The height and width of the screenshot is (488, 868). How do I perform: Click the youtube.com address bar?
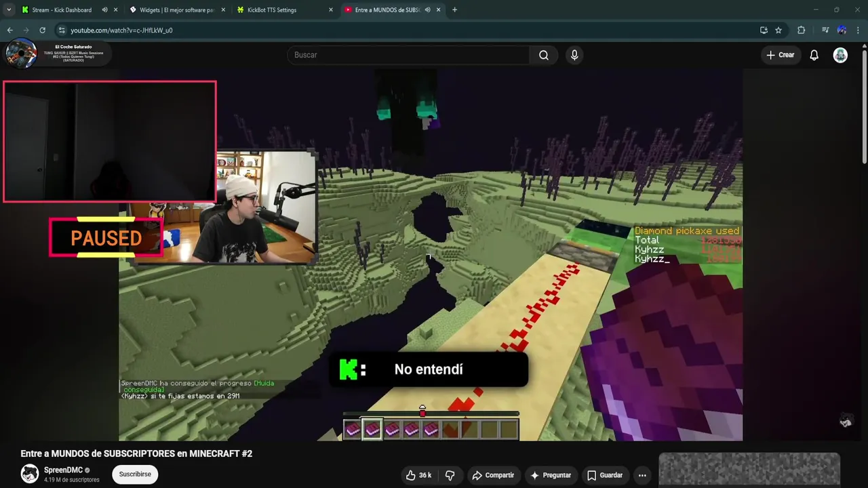pos(407,30)
